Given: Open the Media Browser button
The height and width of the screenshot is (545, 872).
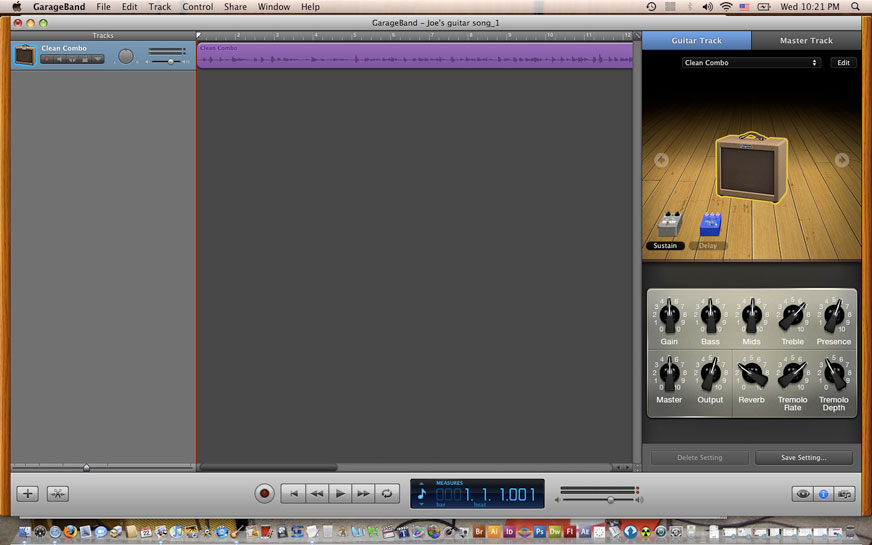Looking at the screenshot, I should [845, 493].
